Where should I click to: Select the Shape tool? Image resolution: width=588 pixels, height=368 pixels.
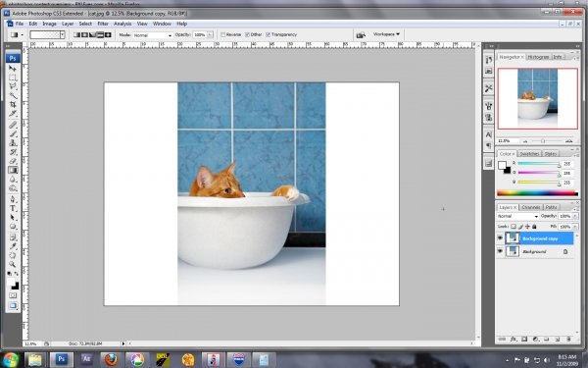(13, 227)
